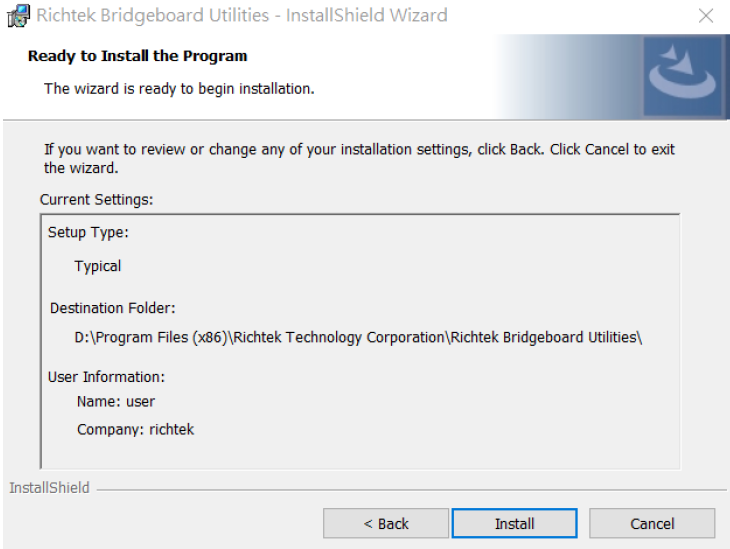Click the installer icon in title bar

pos(19,15)
